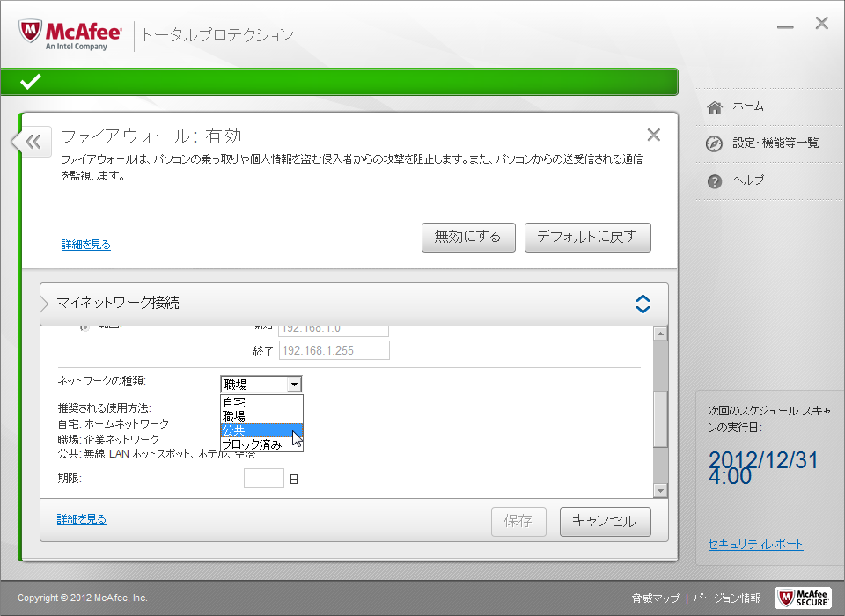This screenshot has width=845, height=616.
Task: Click the 保存 button
Action: click(518, 521)
